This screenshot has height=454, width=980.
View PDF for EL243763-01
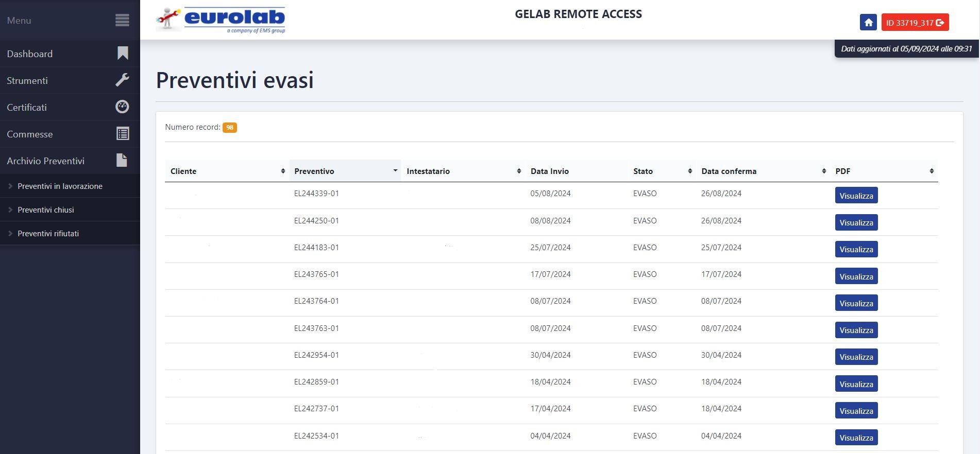point(856,330)
